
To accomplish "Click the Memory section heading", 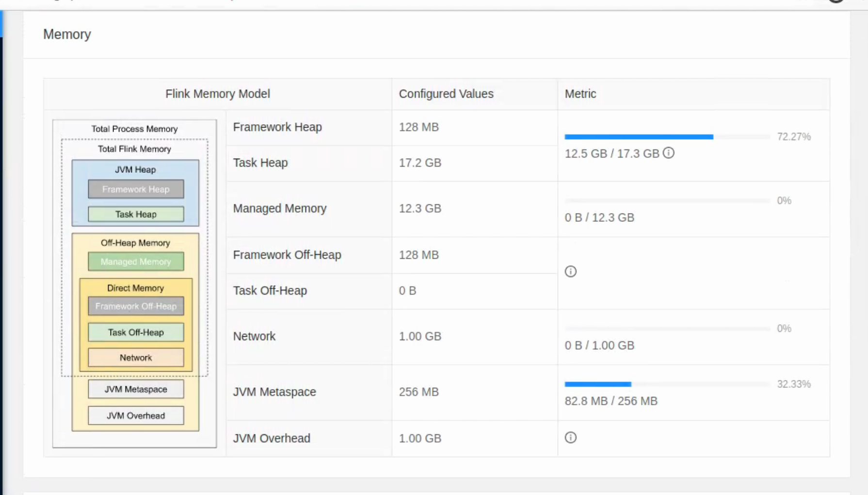I will click(x=67, y=34).
